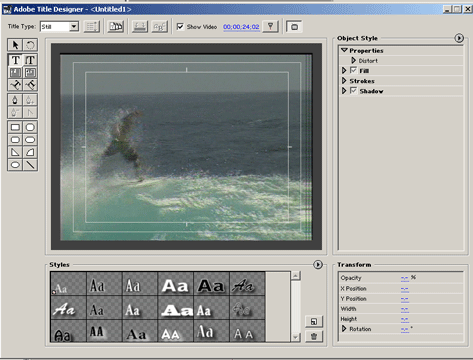Click the Opacity value field
The width and height of the screenshot is (473, 360).
[x=405, y=278]
